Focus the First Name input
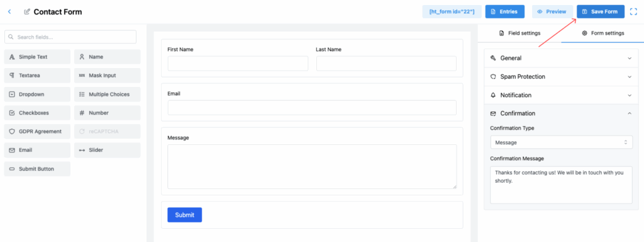644x242 pixels. click(238, 64)
